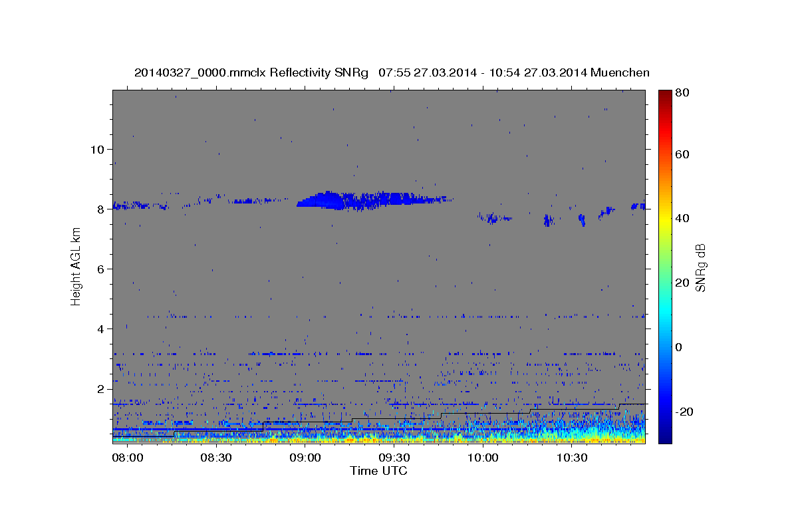Click the height tick label 10
Viewport: 798px width, 532px height.
[96, 149]
